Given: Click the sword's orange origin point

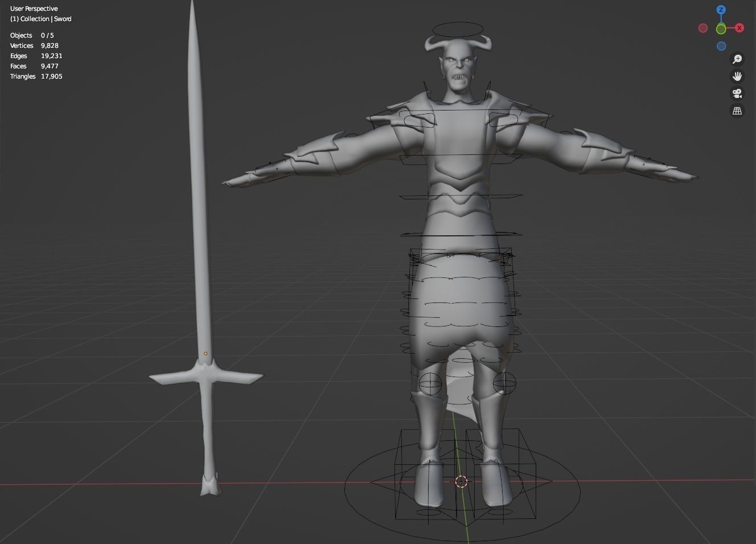Looking at the screenshot, I should click(x=206, y=353).
